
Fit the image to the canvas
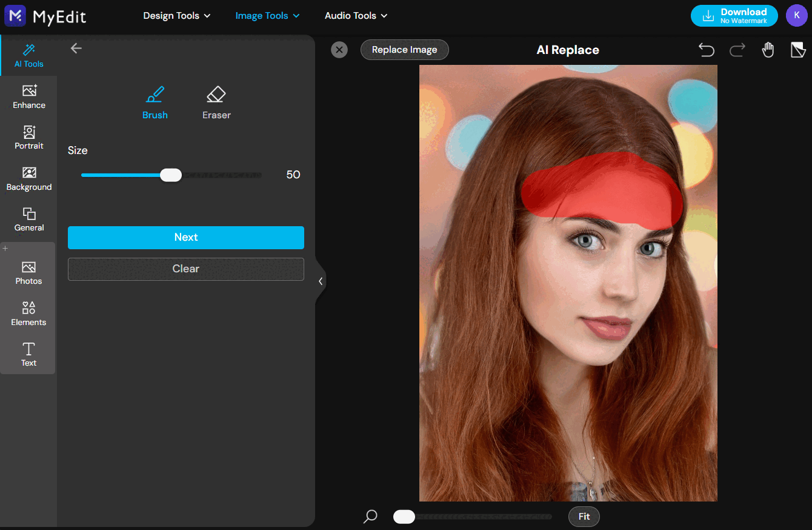coord(584,517)
